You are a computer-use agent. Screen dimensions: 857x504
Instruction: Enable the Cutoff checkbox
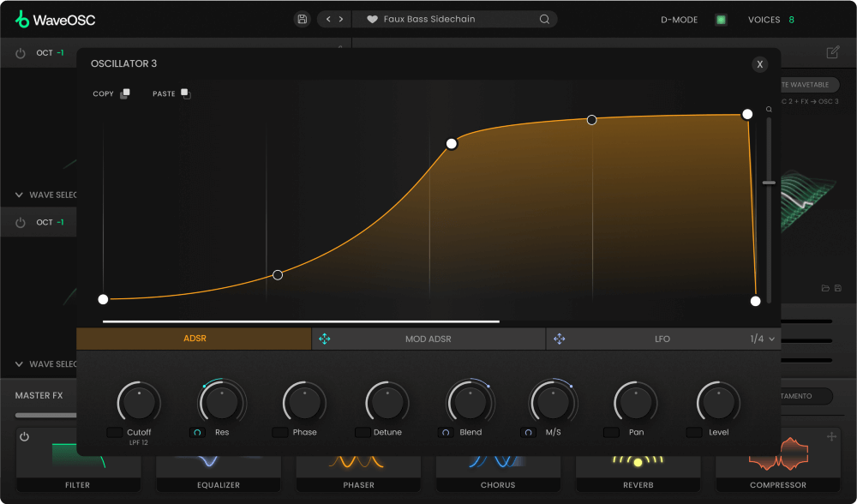coord(116,432)
